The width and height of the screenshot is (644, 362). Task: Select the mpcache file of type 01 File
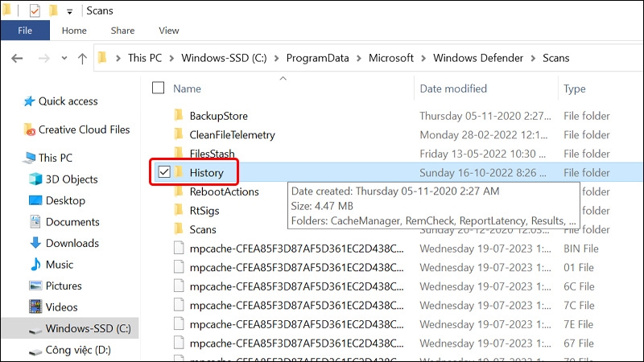[x=296, y=267]
